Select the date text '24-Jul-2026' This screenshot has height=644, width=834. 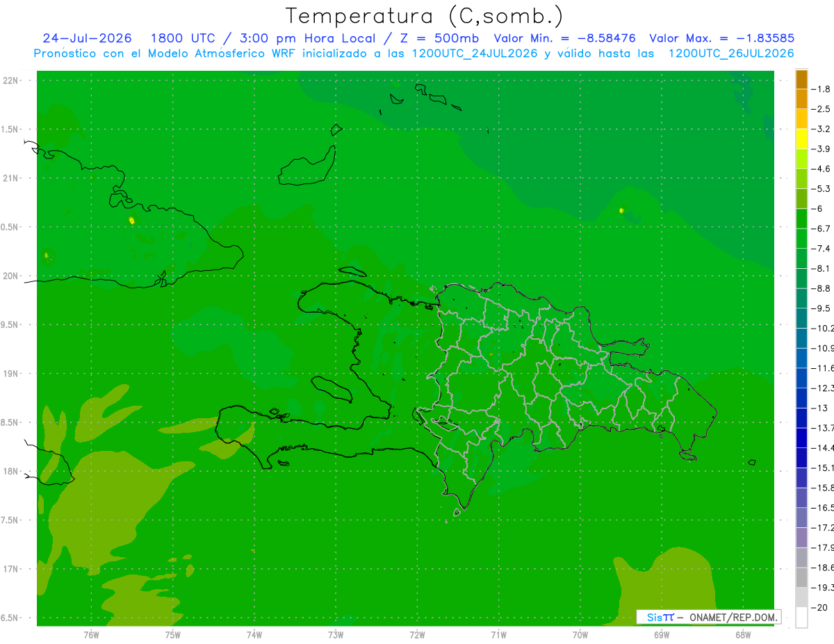coord(88,39)
